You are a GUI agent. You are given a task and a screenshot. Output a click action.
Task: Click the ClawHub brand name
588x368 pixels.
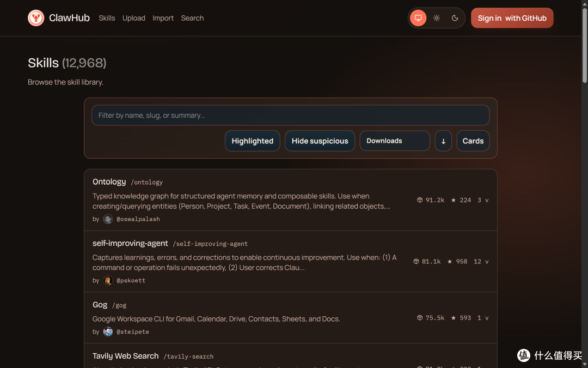pyautogui.click(x=69, y=18)
